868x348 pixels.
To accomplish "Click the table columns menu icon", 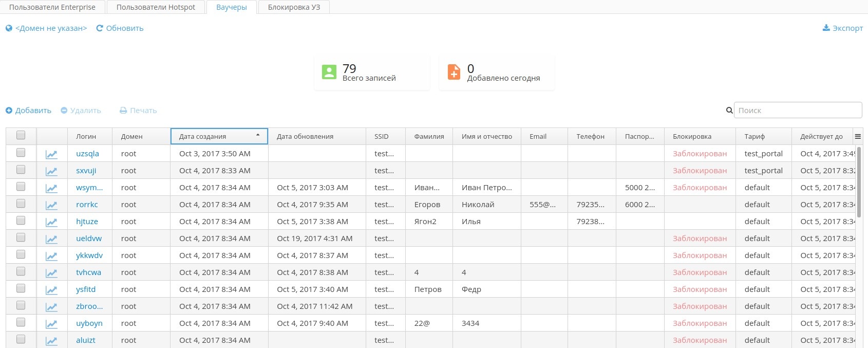I will point(858,136).
